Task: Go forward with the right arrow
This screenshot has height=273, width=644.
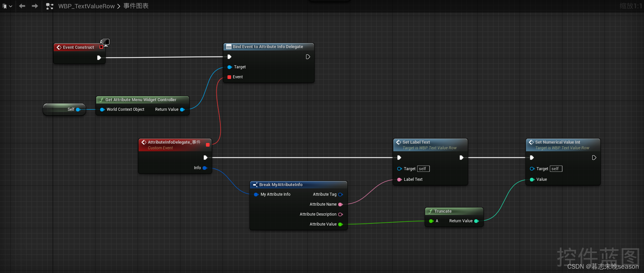Action: pyautogui.click(x=35, y=6)
